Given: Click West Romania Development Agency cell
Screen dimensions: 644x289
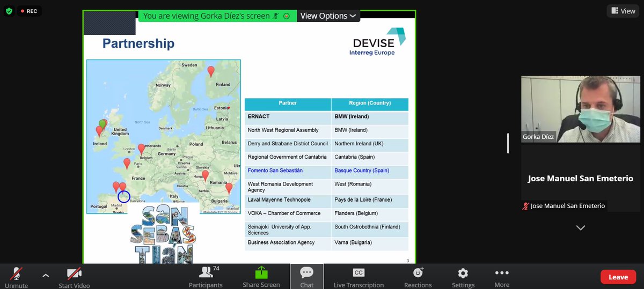Looking at the screenshot, I should tap(288, 187).
